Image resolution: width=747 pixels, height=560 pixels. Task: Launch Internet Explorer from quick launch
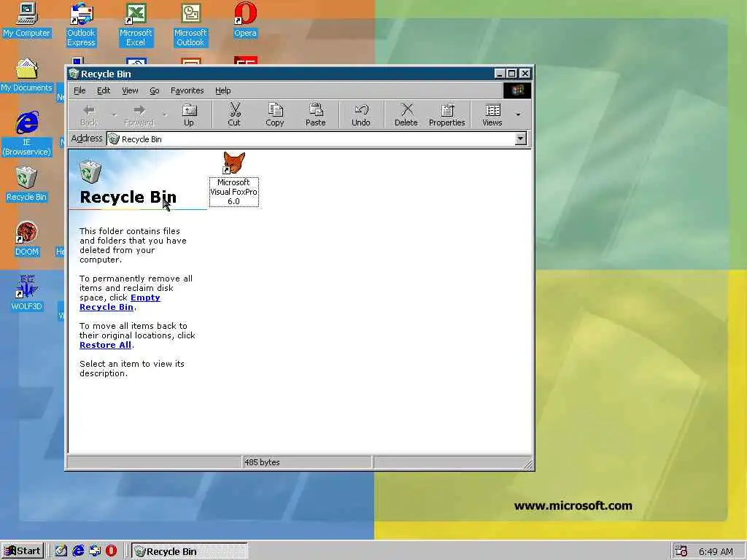click(x=78, y=551)
